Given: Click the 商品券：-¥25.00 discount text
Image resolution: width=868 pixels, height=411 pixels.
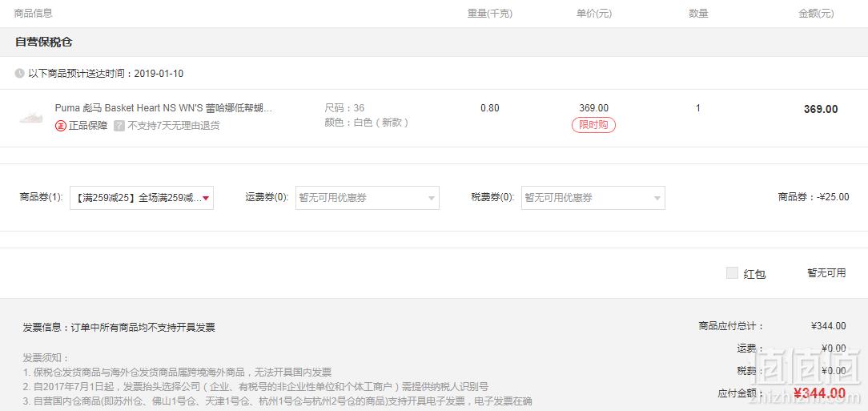Looking at the screenshot, I should (814, 196).
